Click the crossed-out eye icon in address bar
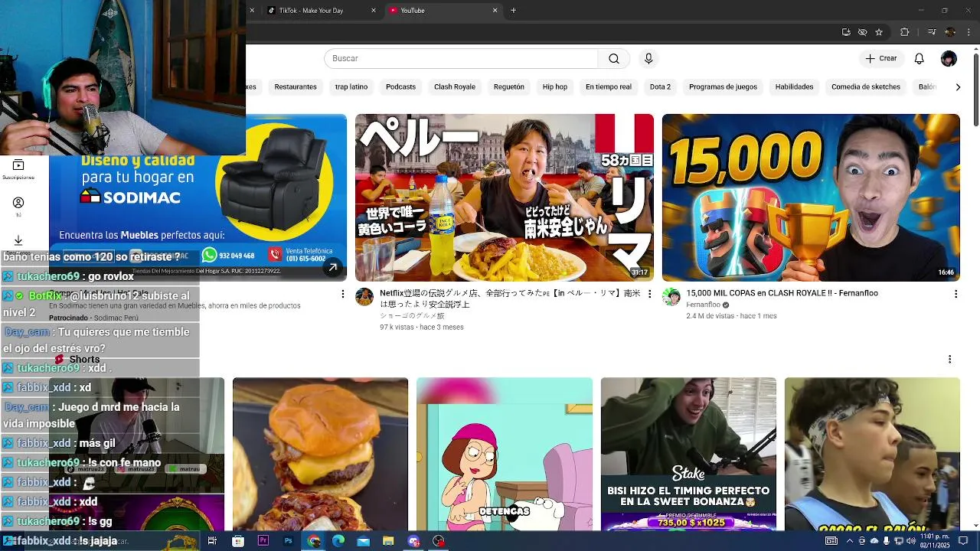Image resolution: width=980 pixels, height=551 pixels. point(862,32)
